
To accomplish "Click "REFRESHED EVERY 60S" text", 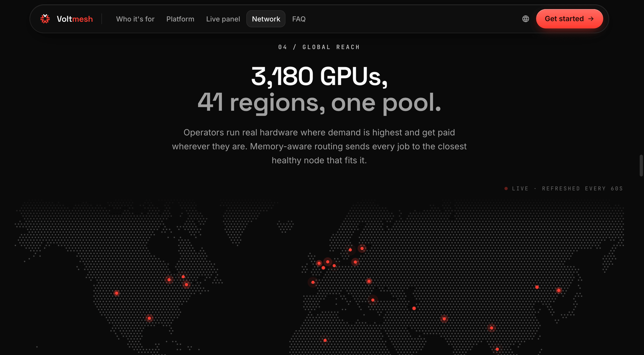I will pos(582,188).
